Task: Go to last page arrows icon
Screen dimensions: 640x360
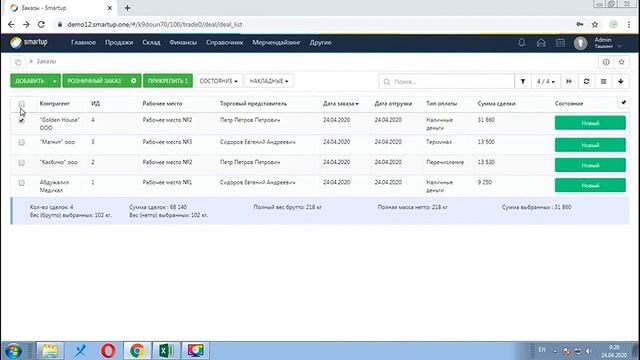Action: (569, 81)
